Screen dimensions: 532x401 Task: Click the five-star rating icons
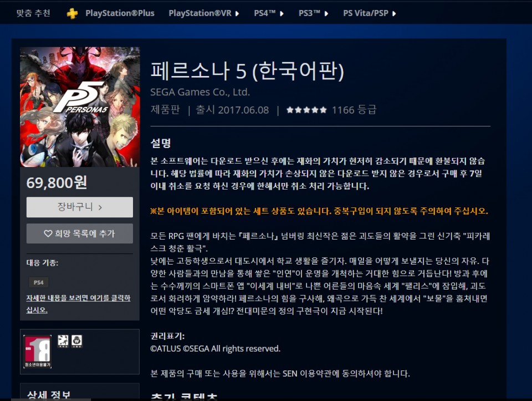point(306,110)
